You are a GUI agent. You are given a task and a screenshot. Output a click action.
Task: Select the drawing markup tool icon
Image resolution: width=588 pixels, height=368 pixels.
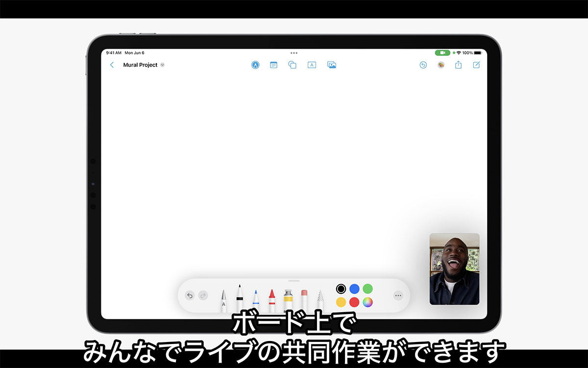point(255,65)
